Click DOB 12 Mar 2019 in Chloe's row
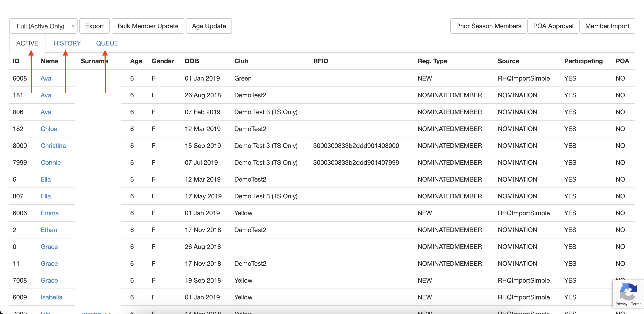 (203, 129)
